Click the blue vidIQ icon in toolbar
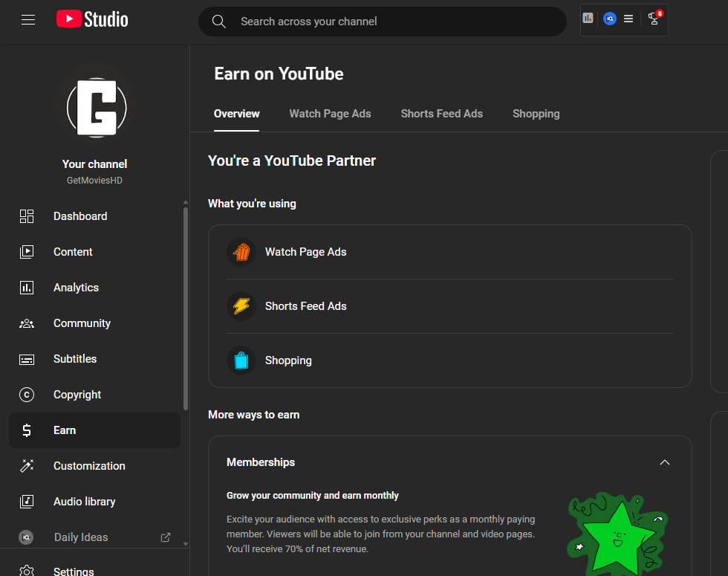728x576 pixels. click(x=609, y=19)
